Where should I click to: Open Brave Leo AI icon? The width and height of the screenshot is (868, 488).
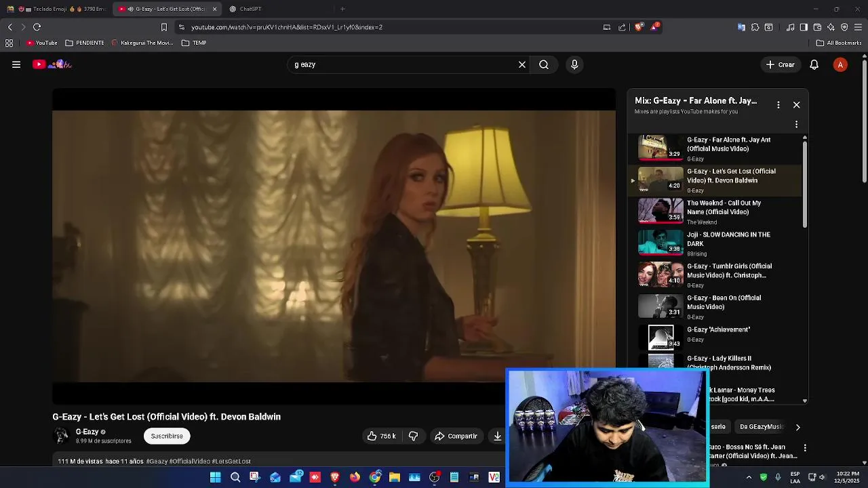tap(831, 27)
